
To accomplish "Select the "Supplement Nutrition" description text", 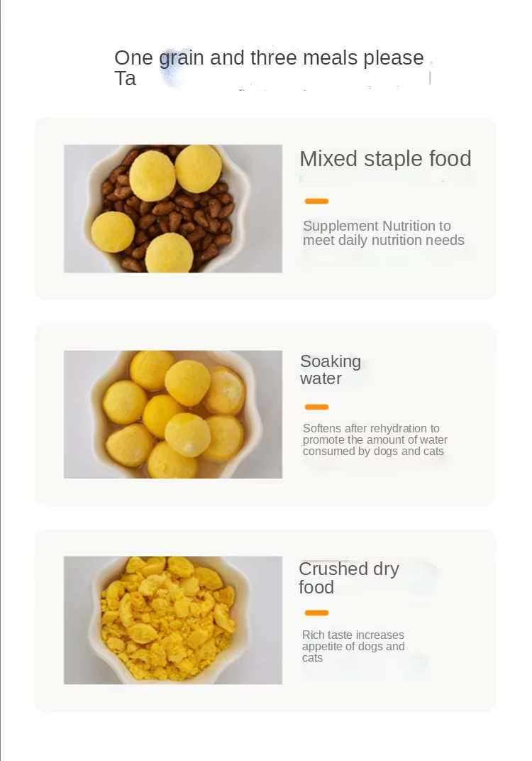I will pyautogui.click(x=377, y=226).
